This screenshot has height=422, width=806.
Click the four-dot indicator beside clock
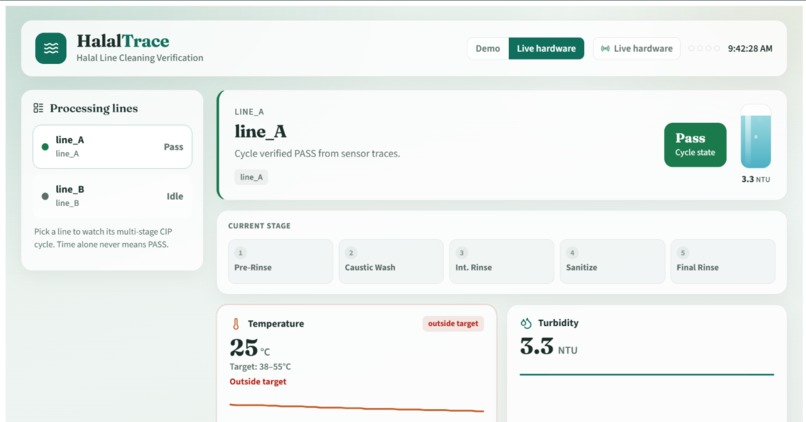704,48
